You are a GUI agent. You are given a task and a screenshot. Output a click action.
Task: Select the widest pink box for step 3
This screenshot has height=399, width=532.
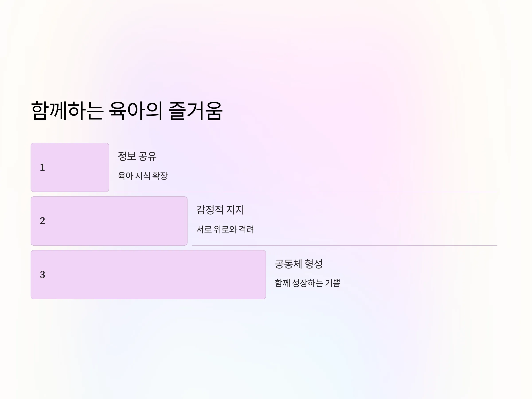coord(148,275)
